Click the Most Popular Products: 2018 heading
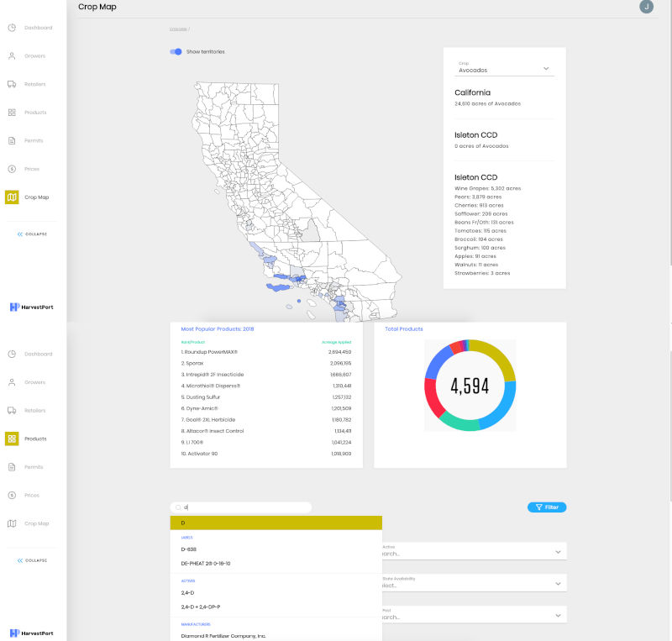Image resolution: width=672 pixels, height=641 pixels. 218,328
